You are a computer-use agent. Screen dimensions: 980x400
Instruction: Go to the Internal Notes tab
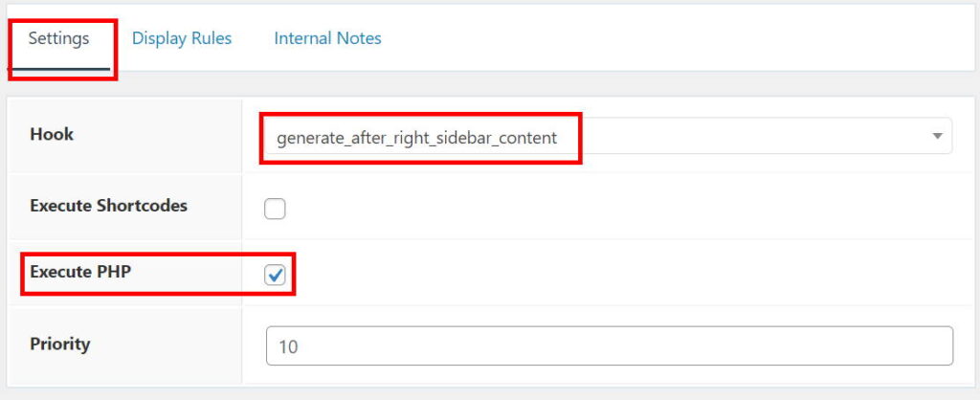tap(327, 39)
